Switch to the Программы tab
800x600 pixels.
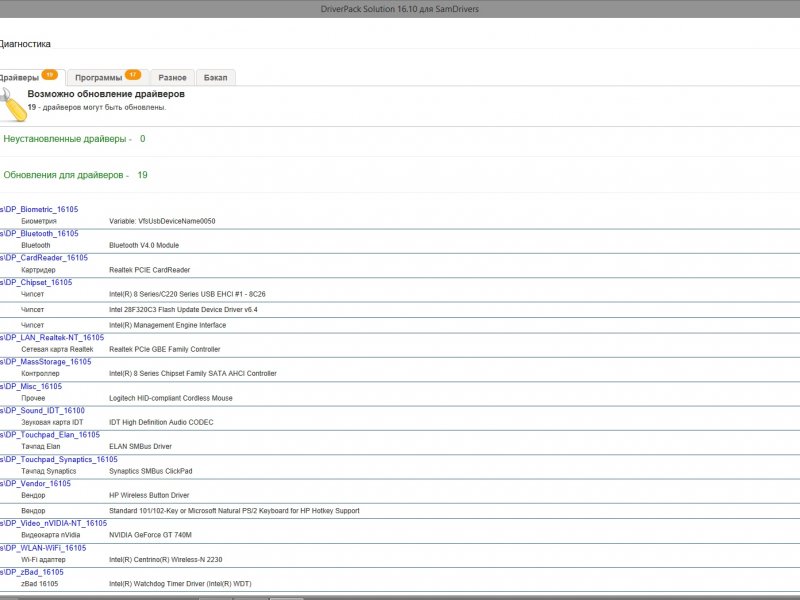pos(108,78)
